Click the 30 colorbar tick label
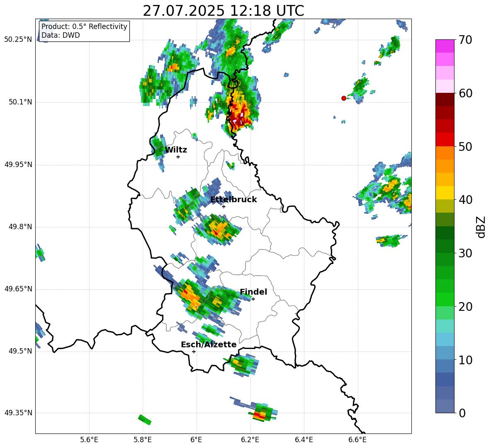 [x=466, y=253]
